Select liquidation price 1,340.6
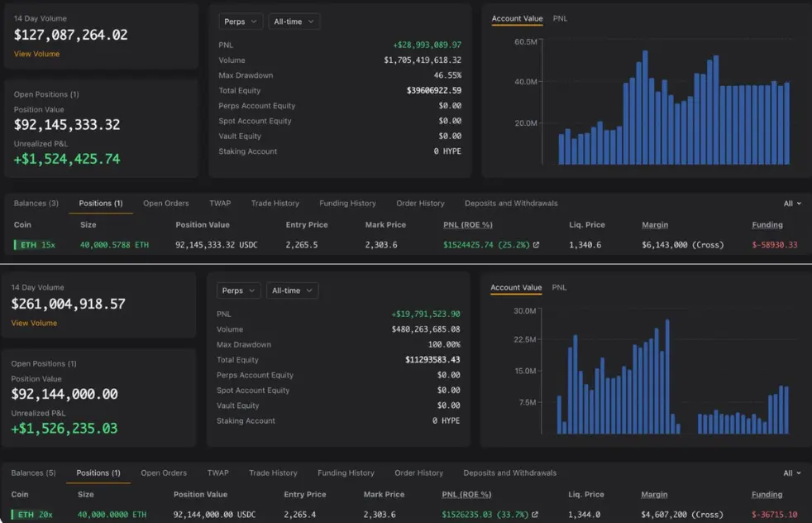 click(x=585, y=245)
